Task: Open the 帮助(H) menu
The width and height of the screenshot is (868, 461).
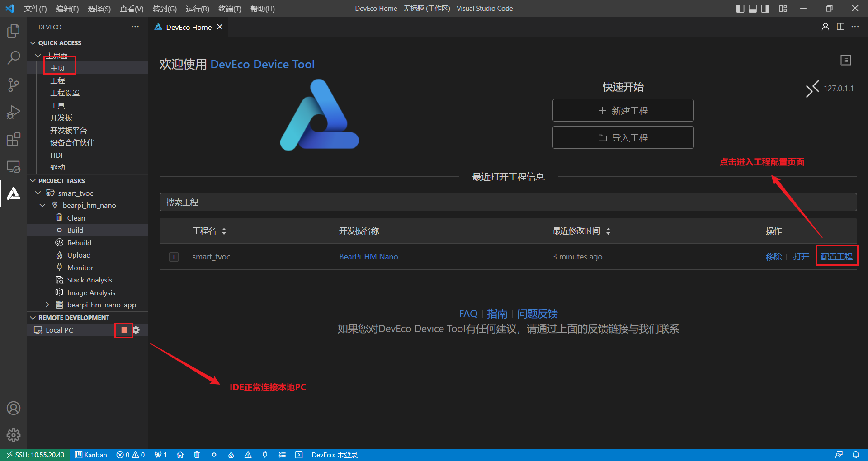Action: point(263,9)
